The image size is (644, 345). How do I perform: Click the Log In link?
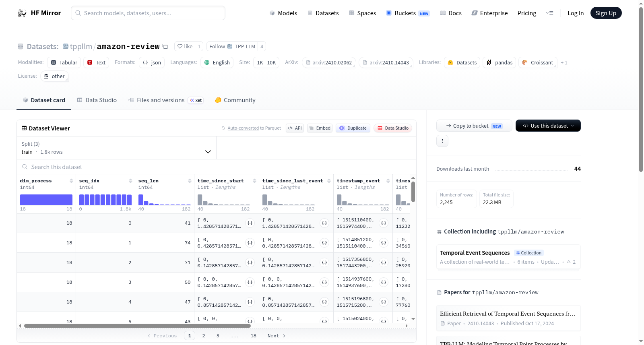pyautogui.click(x=576, y=13)
